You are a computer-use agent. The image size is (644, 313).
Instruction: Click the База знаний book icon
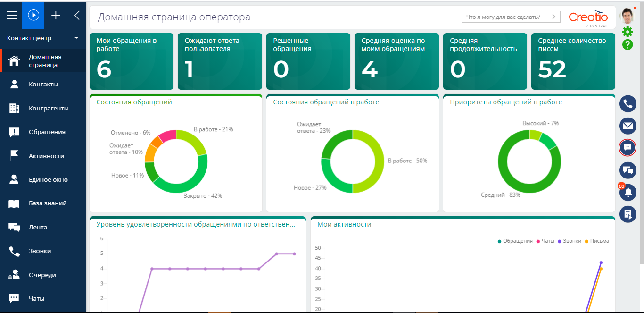[x=14, y=203]
